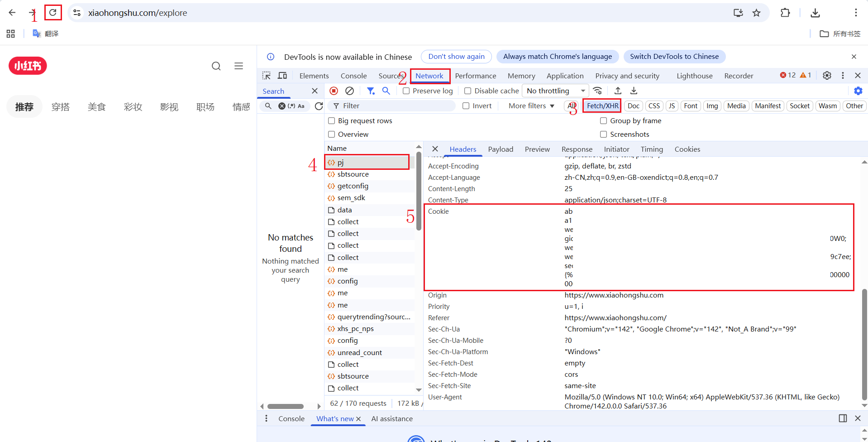This screenshot has height=442, width=868.
Task: Open the Payload tab of the request
Action: [501, 149]
